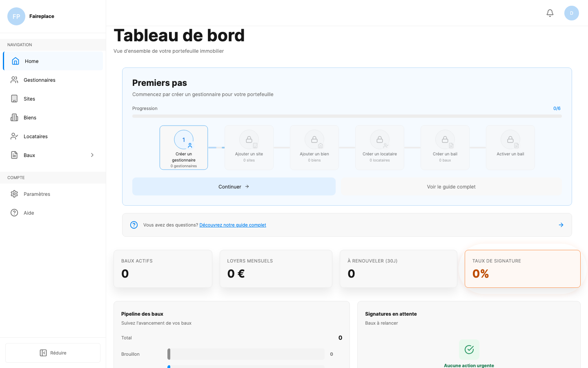The width and height of the screenshot is (588, 368).
Task: Select the Sites icon in navigation
Action: click(x=15, y=99)
